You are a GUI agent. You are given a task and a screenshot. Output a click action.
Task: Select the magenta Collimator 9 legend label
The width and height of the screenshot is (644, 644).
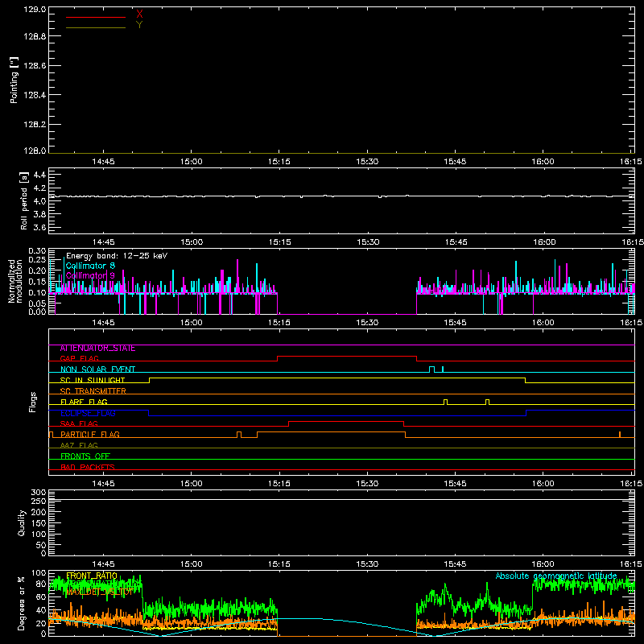(x=90, y=275)
